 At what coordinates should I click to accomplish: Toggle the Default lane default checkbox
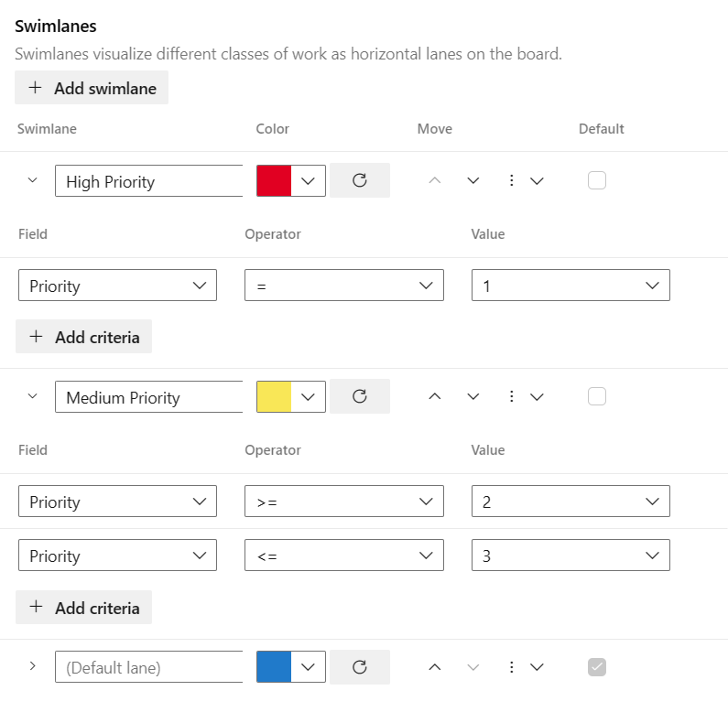click(x=597, y=667)
